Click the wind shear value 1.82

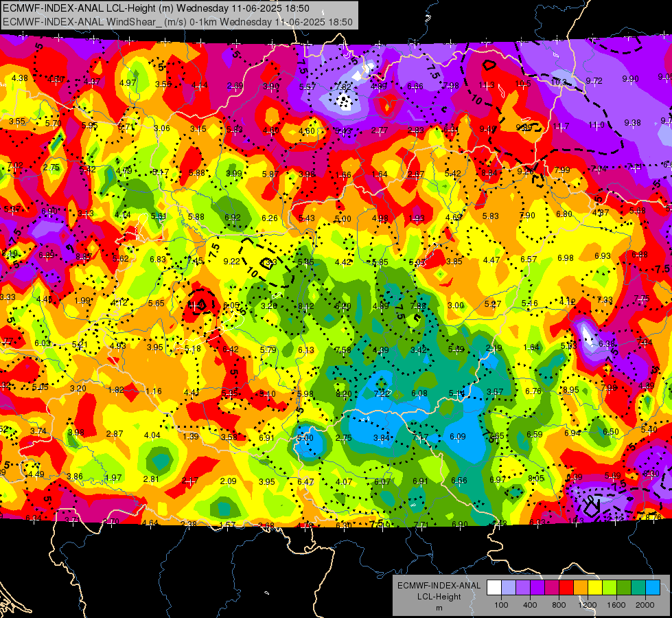click(116, 390)
